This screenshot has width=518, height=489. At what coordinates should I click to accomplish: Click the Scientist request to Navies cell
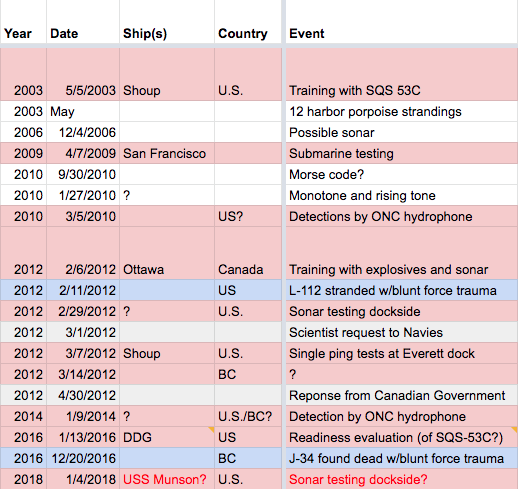[402, 332]
